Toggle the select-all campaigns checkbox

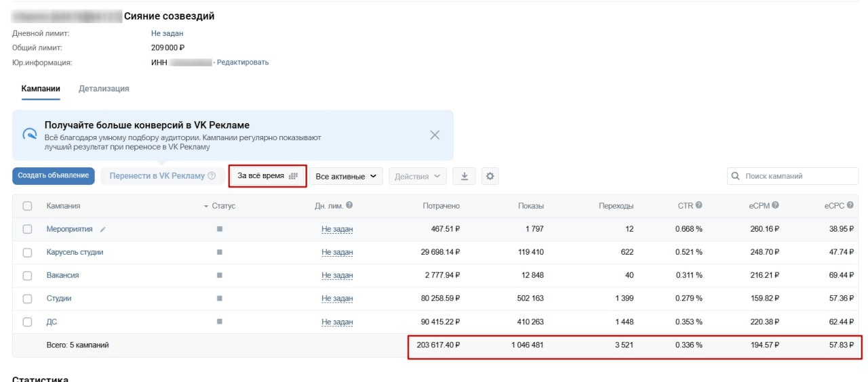click(28, 206)
